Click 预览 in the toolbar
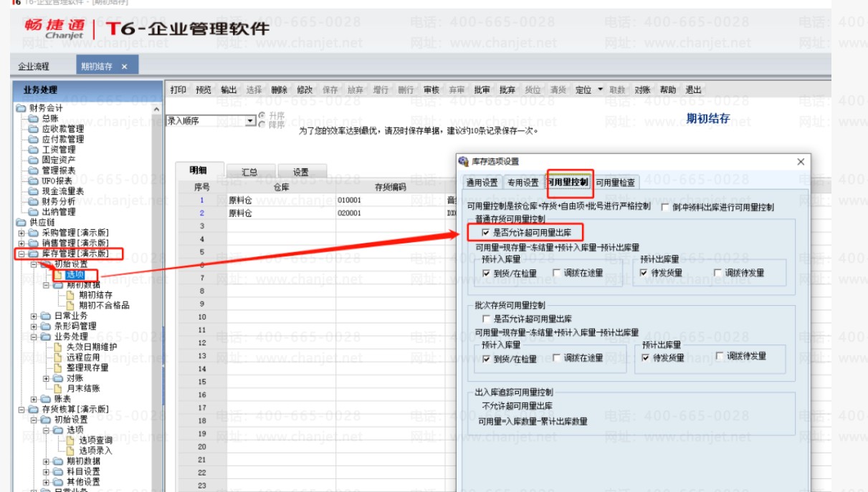Image resolution: width=868 pixels, height=492 pixels. (204, 90)
